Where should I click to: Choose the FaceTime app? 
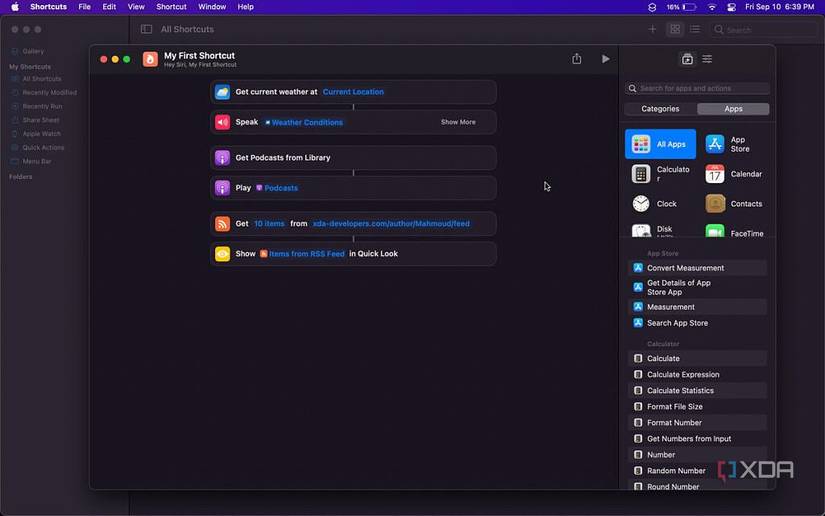click(733, 232)
